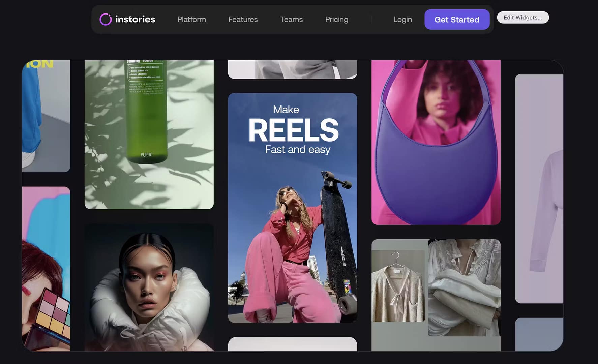Click the instories wordmark text

[x=135, y=19]
